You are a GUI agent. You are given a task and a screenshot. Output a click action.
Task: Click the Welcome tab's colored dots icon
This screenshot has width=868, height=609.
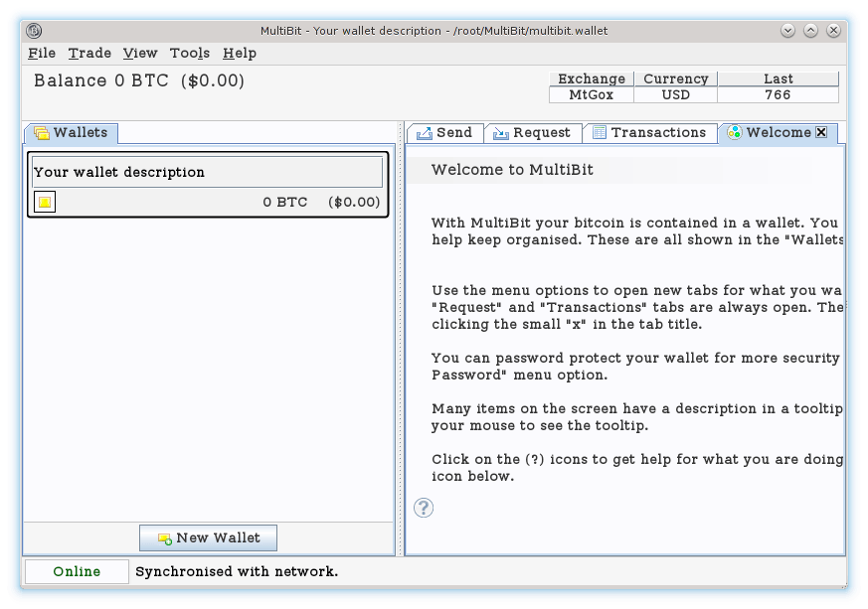[735, 131]
